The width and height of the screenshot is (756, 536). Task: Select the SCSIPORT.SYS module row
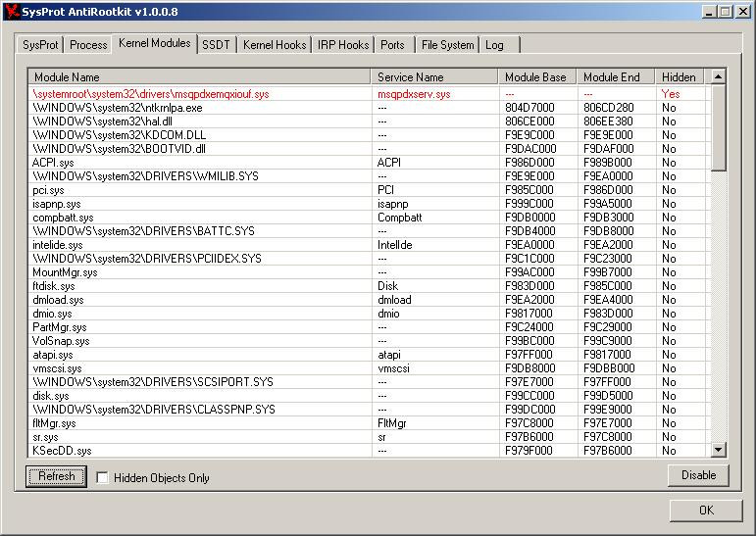coord(369,382)
